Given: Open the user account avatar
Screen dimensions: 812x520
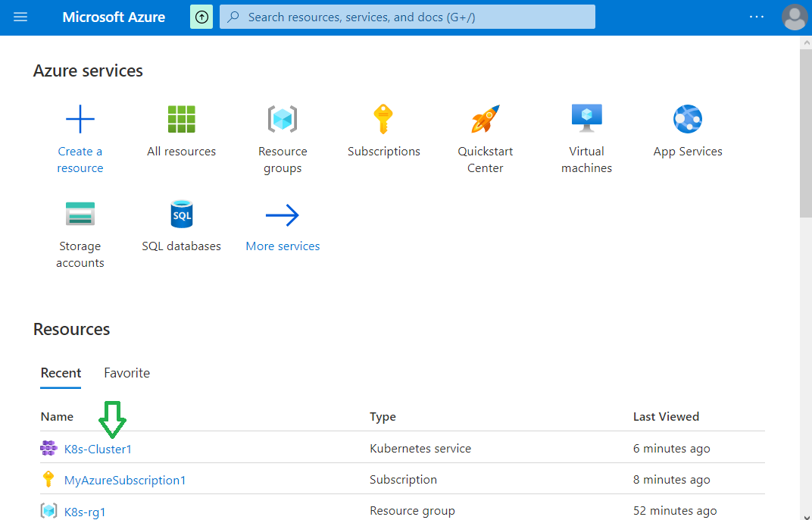Looking at the screenshot, I should [795, 17].
